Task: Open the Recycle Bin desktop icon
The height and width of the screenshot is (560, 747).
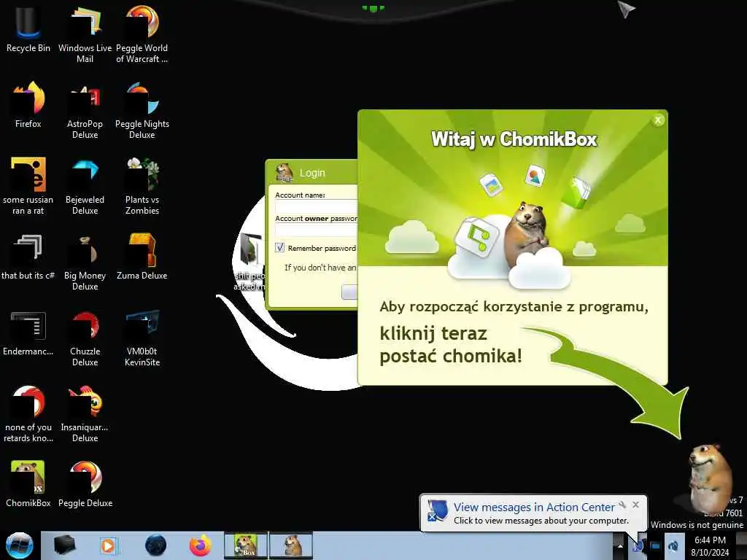Action: 28,29
